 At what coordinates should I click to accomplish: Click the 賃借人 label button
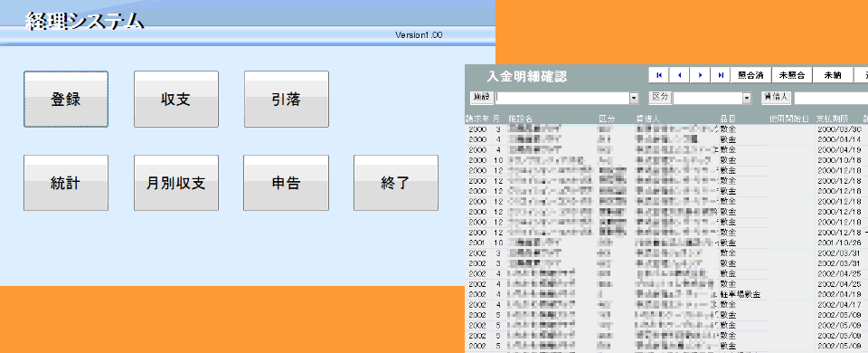[776, 98]
